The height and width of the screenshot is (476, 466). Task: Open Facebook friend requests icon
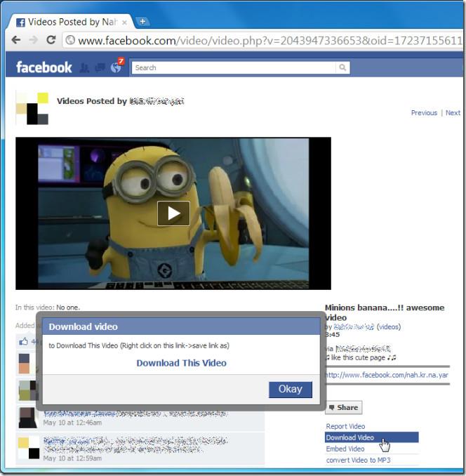[x=84, y=68]
